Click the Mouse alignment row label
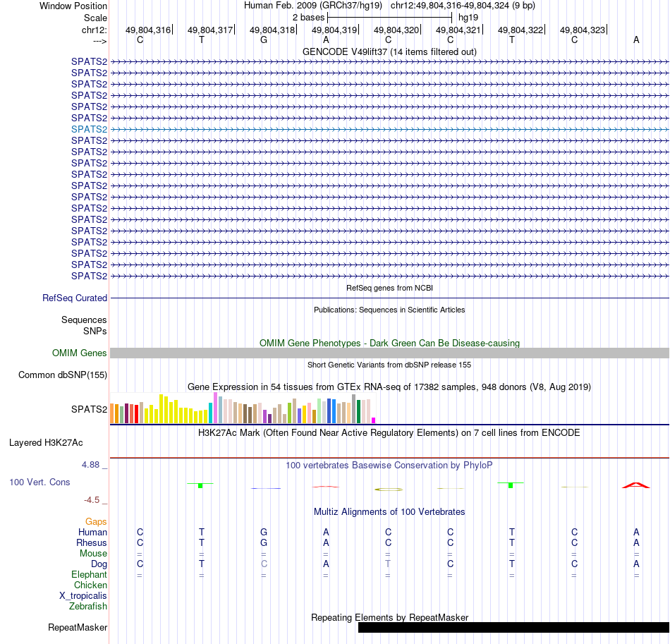670x644 pixels. 93,554
